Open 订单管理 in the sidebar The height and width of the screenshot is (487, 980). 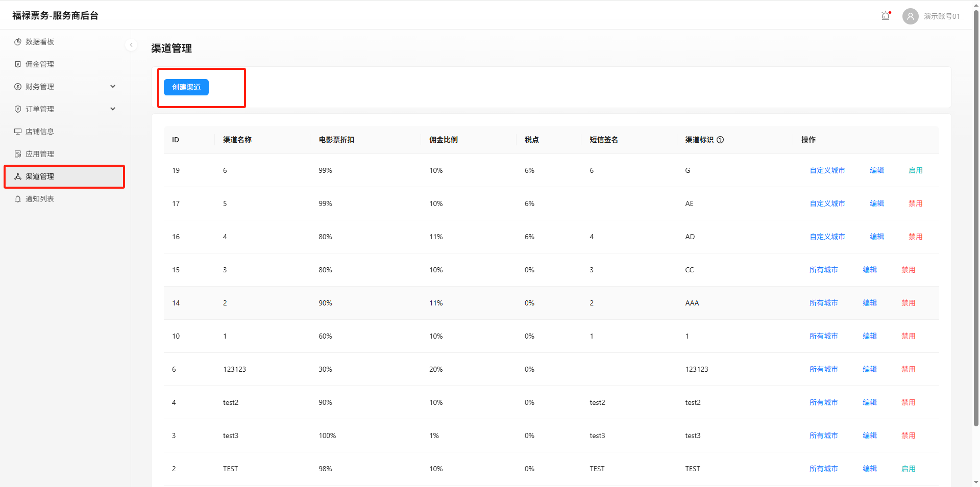point(40,109)
